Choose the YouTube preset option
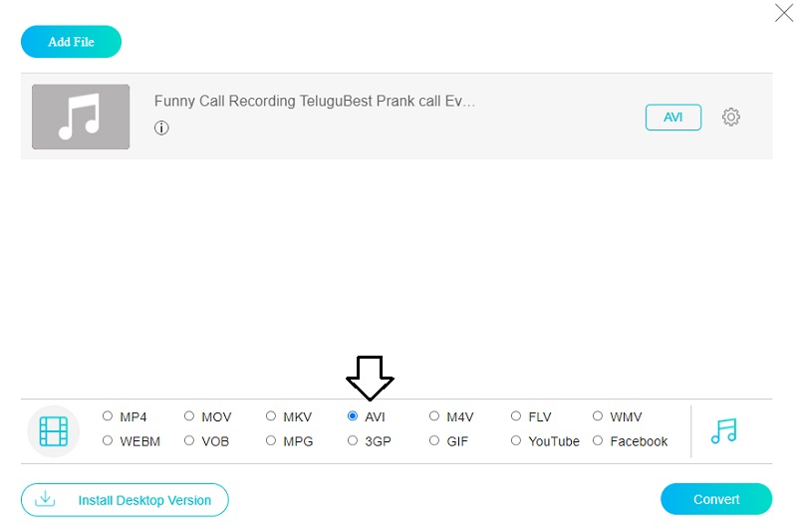 pyautogui.click(x=516, y=440)
